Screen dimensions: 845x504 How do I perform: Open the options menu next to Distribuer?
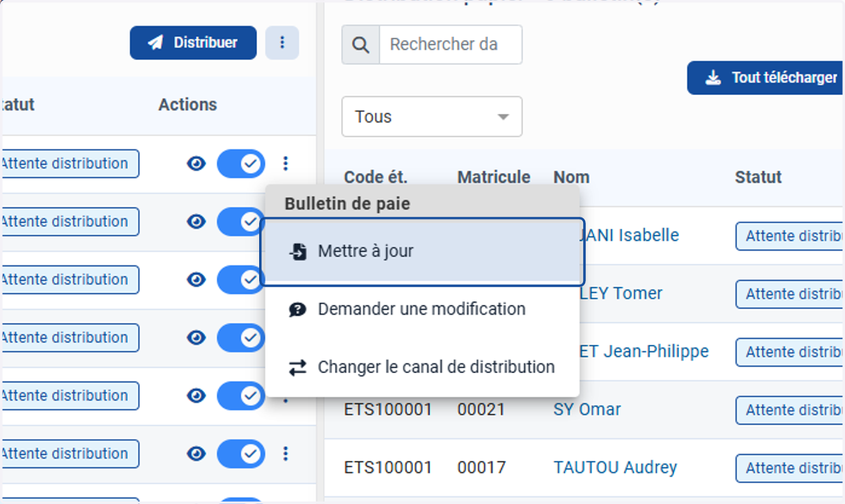[282, 43]
